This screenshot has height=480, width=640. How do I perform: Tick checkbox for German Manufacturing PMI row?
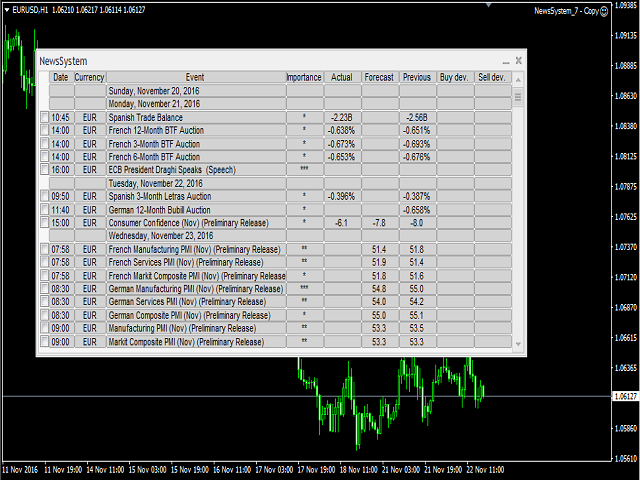coord(44,289)
